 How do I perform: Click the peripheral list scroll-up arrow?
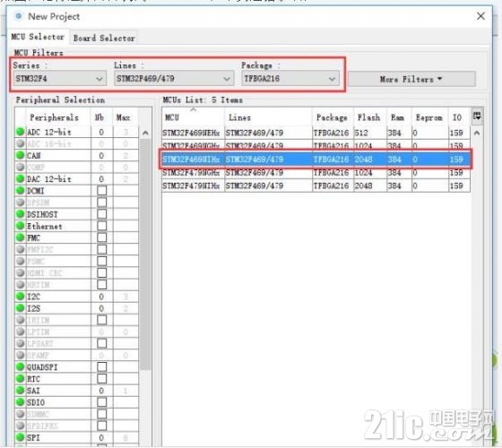145,133
